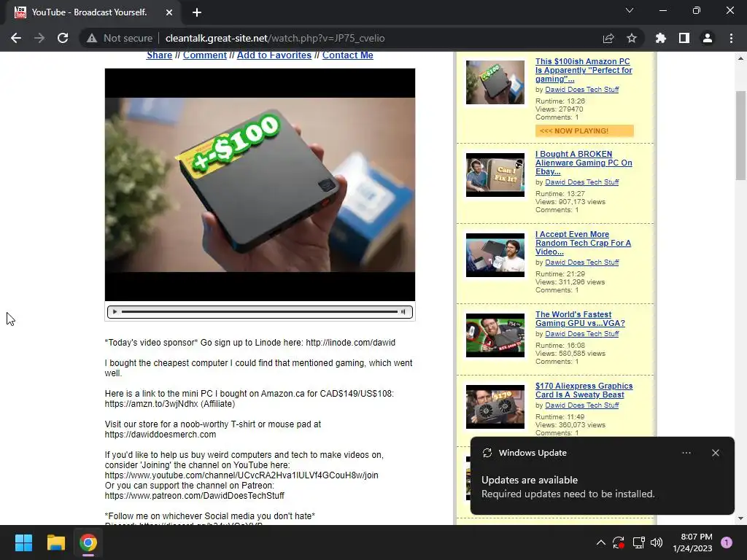Open the Extensions puzzle icon
This screenshot has height=560, width=747.
661,38
